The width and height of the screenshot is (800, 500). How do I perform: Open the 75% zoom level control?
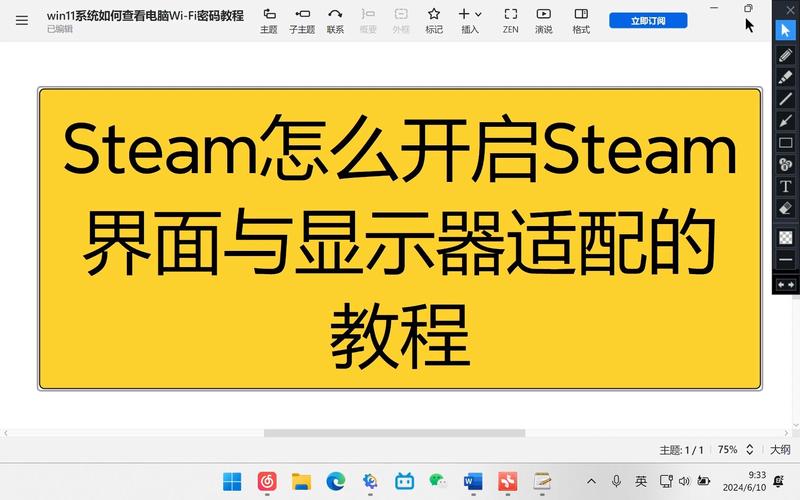pos(727,449)
